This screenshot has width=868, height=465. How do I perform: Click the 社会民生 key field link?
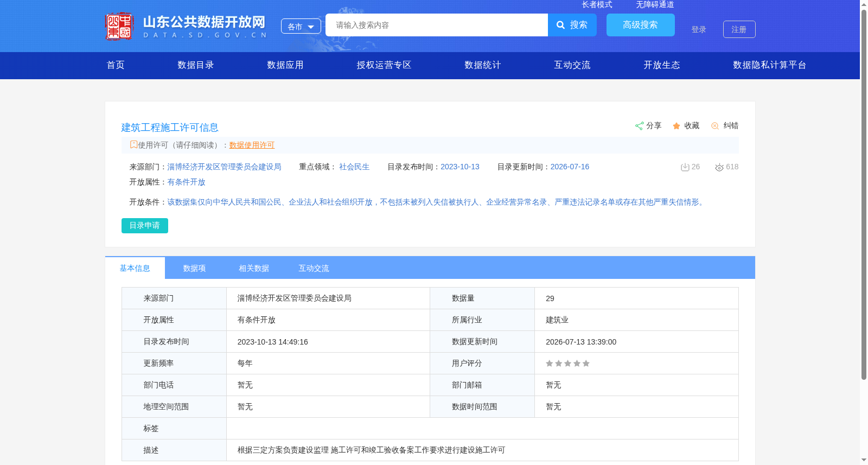coord(354,167)
